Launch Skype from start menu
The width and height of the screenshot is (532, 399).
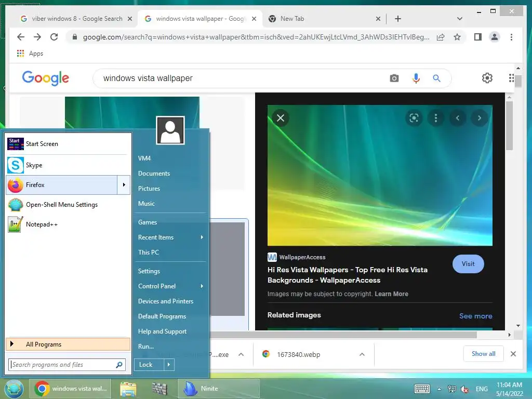click(68, 165)
